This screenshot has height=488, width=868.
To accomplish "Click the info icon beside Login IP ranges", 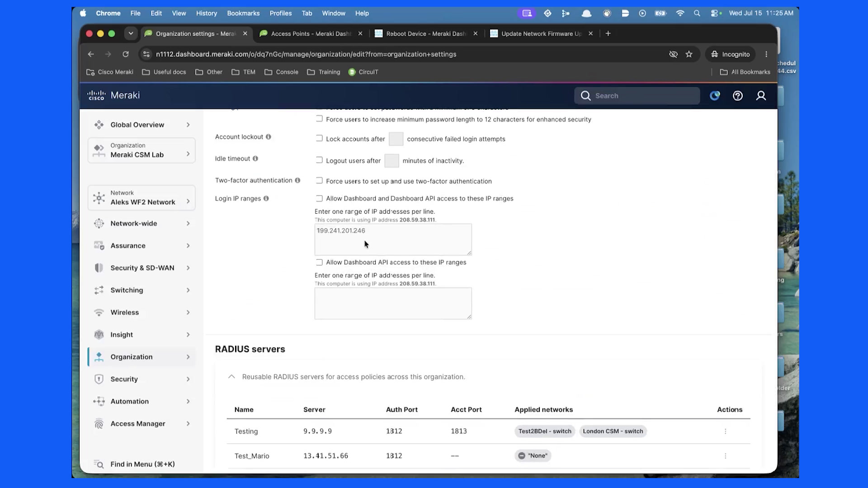I will point(266,198).
